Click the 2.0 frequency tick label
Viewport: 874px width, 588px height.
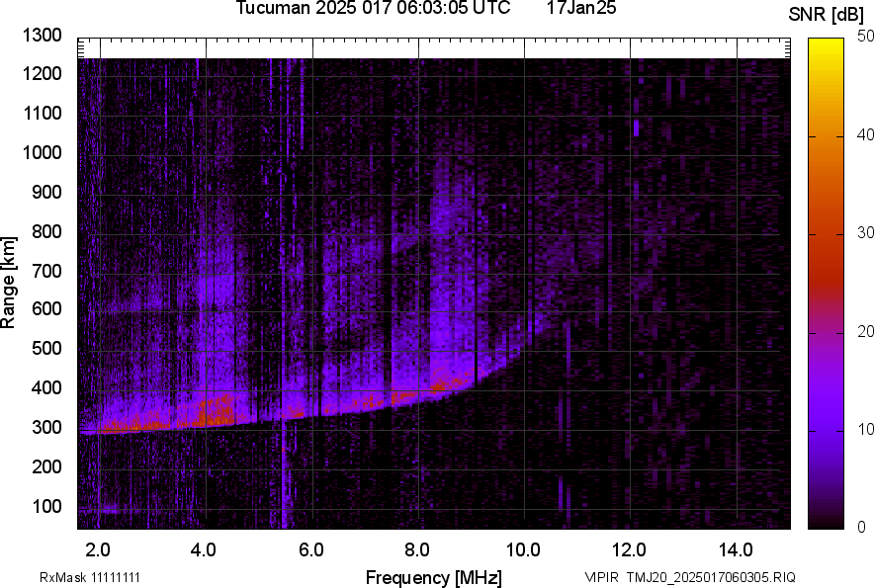(99, 549)
